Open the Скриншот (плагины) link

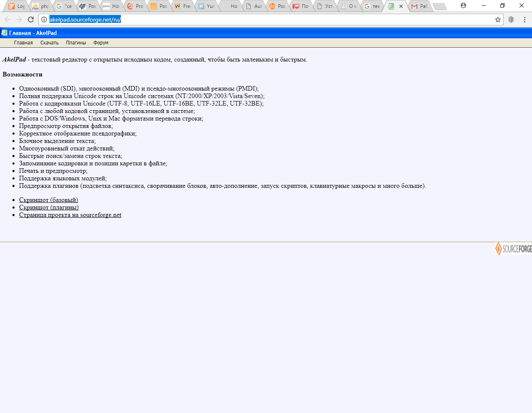coord(49,207)
